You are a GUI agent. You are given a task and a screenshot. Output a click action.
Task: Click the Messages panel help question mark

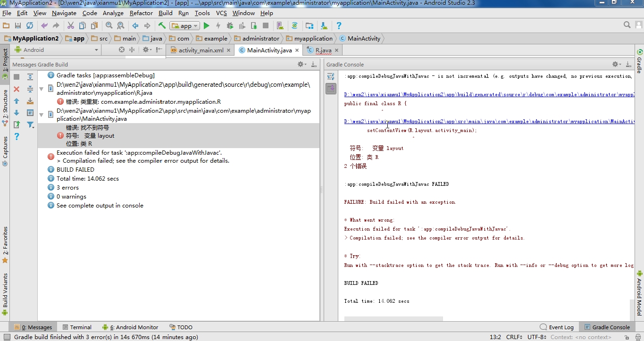17,137
